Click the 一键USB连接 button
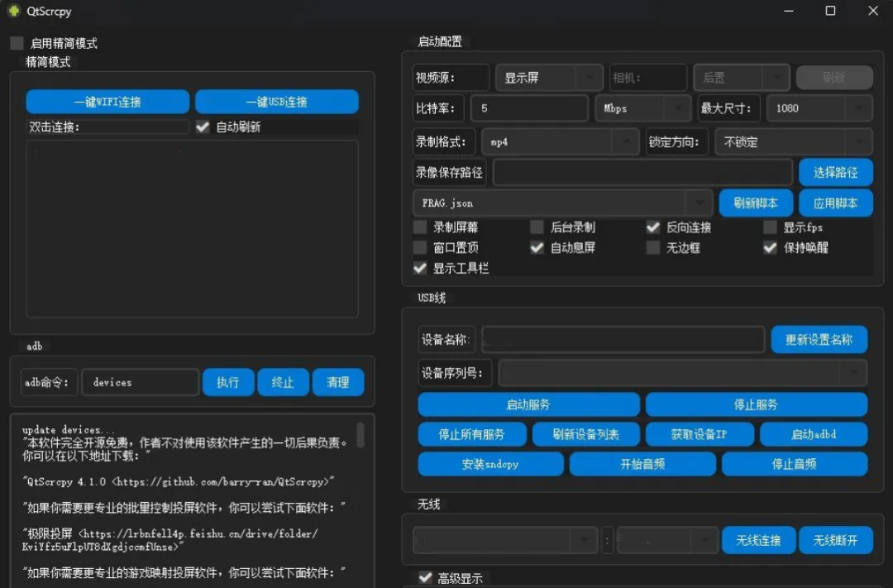893x588 pixels. pos(277,102)
